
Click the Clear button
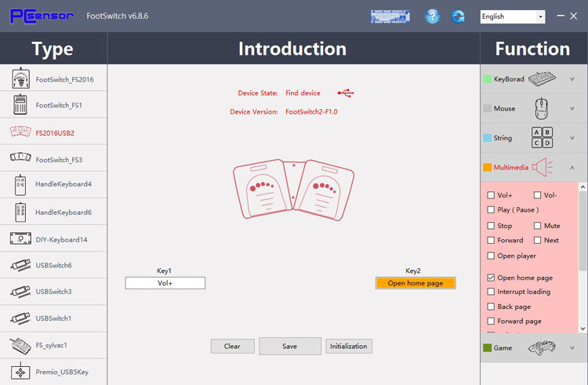tap(233, 346)
